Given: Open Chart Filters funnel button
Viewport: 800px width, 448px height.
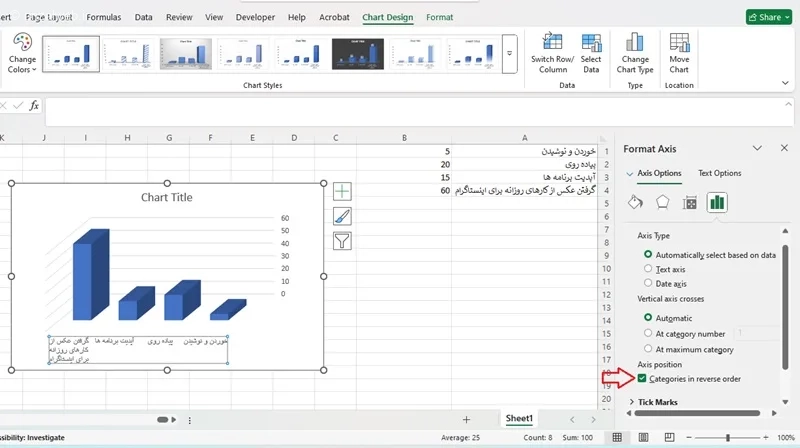Looking at the screenshot, I should tap(342, 240).
